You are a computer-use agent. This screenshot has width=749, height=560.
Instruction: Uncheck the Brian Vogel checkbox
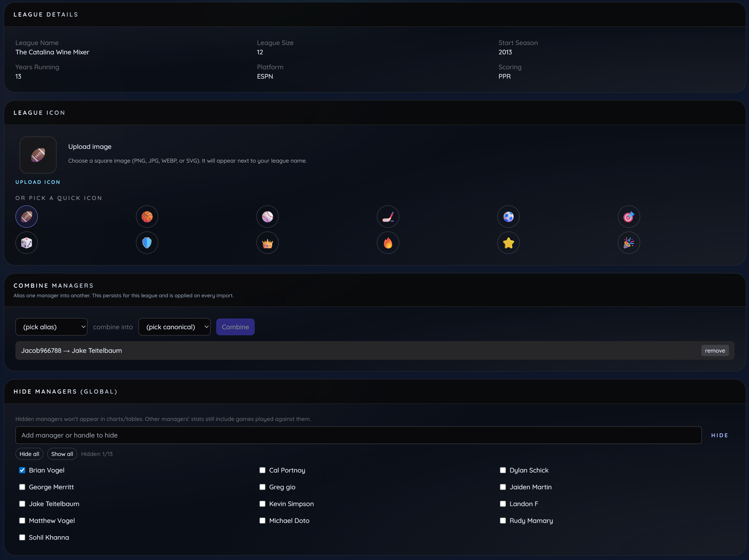[22, 470]
